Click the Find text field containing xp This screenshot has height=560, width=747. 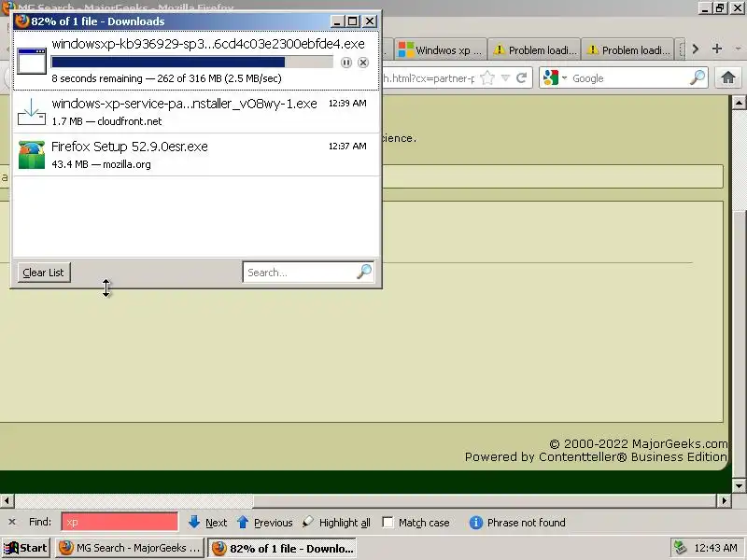(120, 522)
